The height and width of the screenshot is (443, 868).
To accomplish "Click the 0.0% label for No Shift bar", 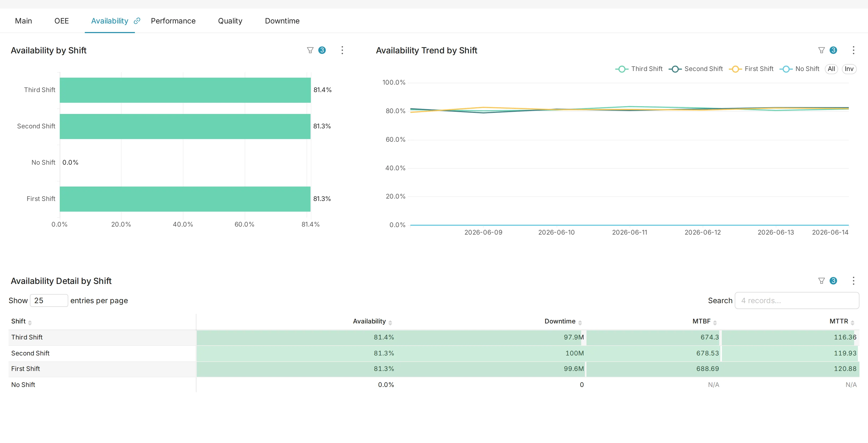I will (x=70, y=162).
